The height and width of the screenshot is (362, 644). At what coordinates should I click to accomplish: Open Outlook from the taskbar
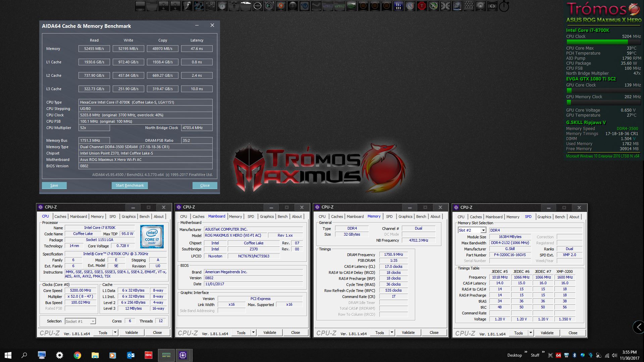[x=131, y=355]
